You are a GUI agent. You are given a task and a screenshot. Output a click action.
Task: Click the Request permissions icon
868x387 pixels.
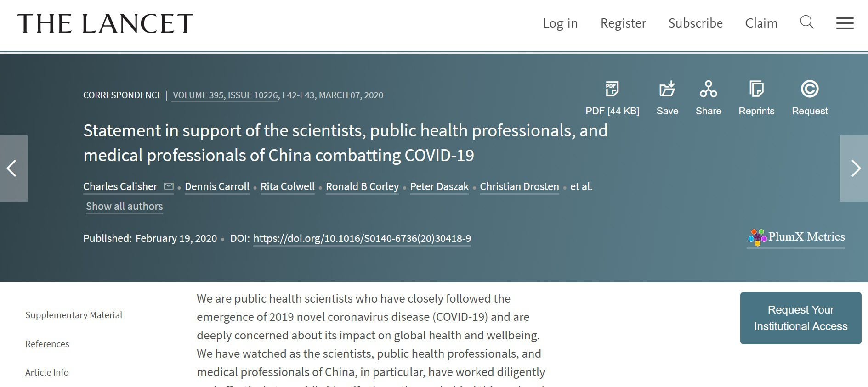click(x=810, y=89)
